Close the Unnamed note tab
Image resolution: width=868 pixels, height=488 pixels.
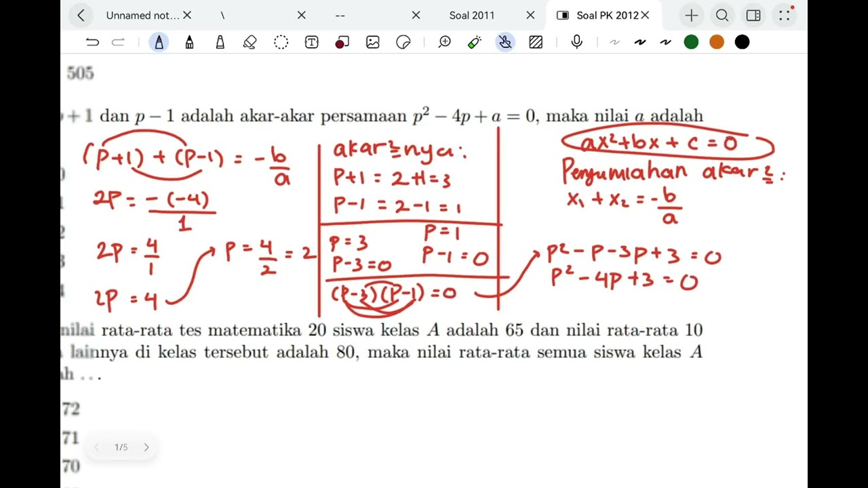coord(187,15)
